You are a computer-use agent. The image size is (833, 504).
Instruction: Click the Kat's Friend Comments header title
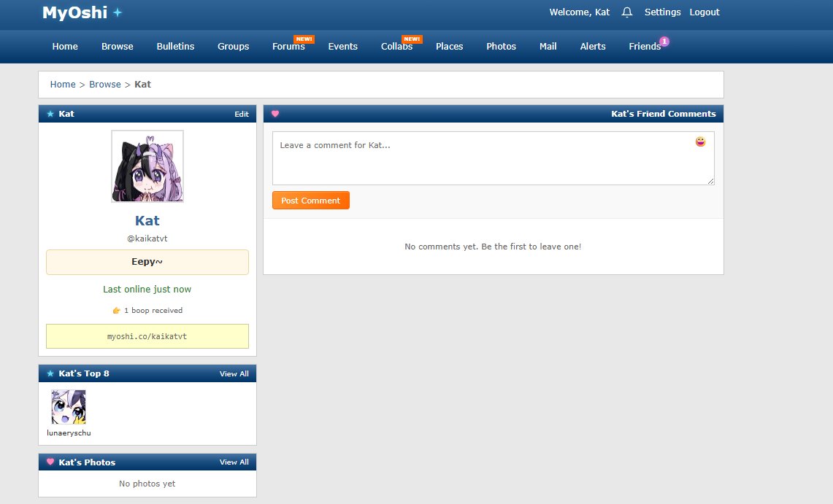tap(664, 114)
